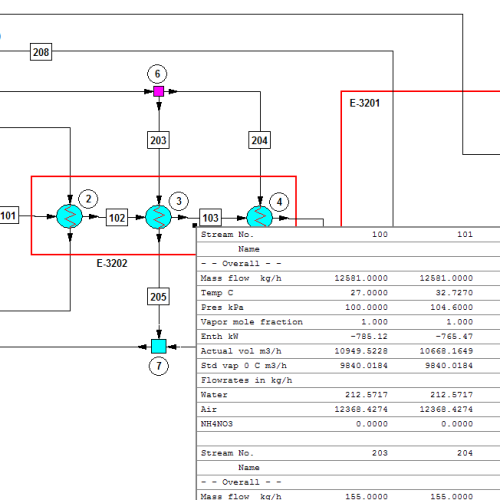Select stream label 203

tap(158, 140)
